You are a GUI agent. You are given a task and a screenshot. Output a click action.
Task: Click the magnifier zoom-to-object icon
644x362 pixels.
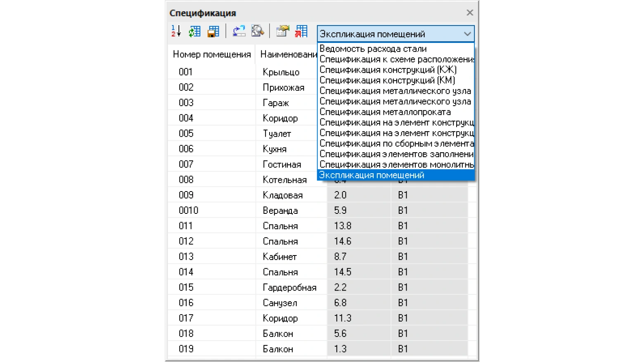coord(258,31)
